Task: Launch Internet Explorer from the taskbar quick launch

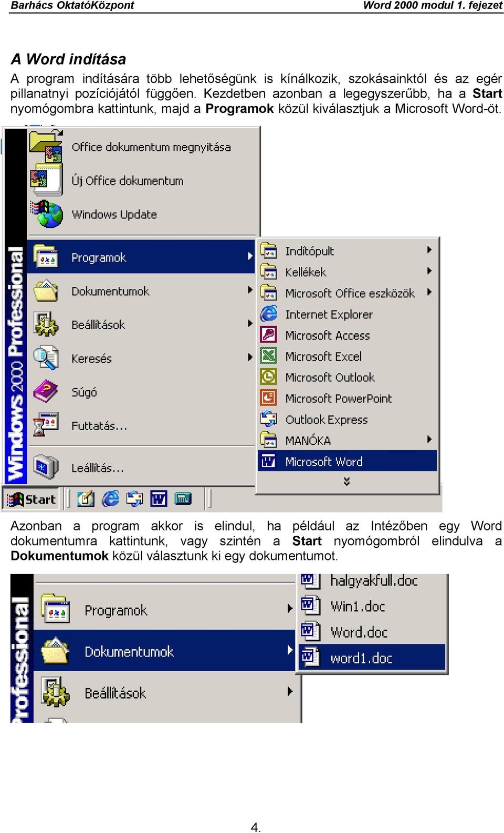Action: [x=110, y=498]
